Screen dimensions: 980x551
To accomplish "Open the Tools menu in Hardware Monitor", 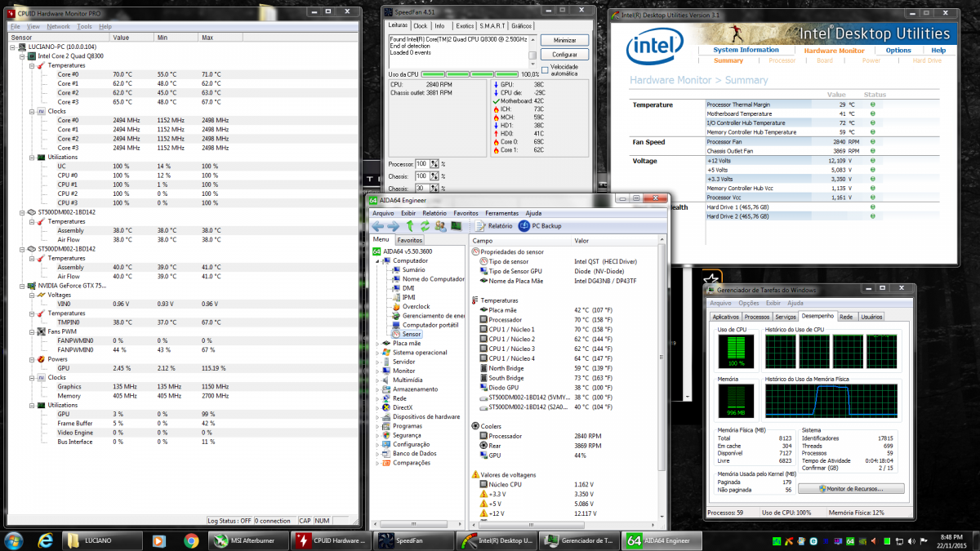I will [84, 27].
